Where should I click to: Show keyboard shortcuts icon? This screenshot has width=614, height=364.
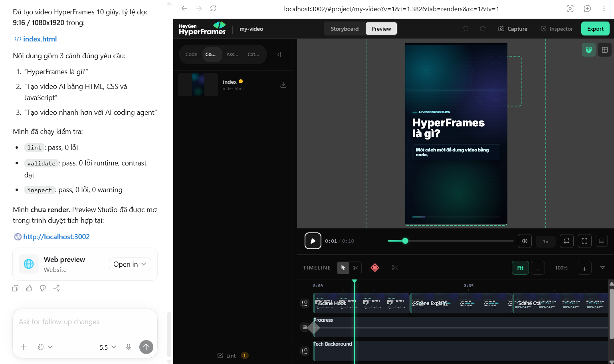602,241
